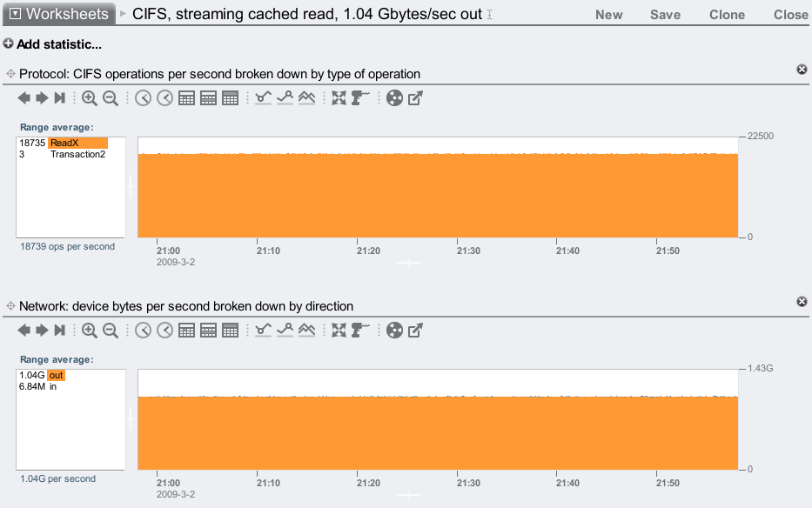Zoom out on the Network bytes graph
Image resolution: width=812 pixels, height=508 pixels.
click(111, 331)
